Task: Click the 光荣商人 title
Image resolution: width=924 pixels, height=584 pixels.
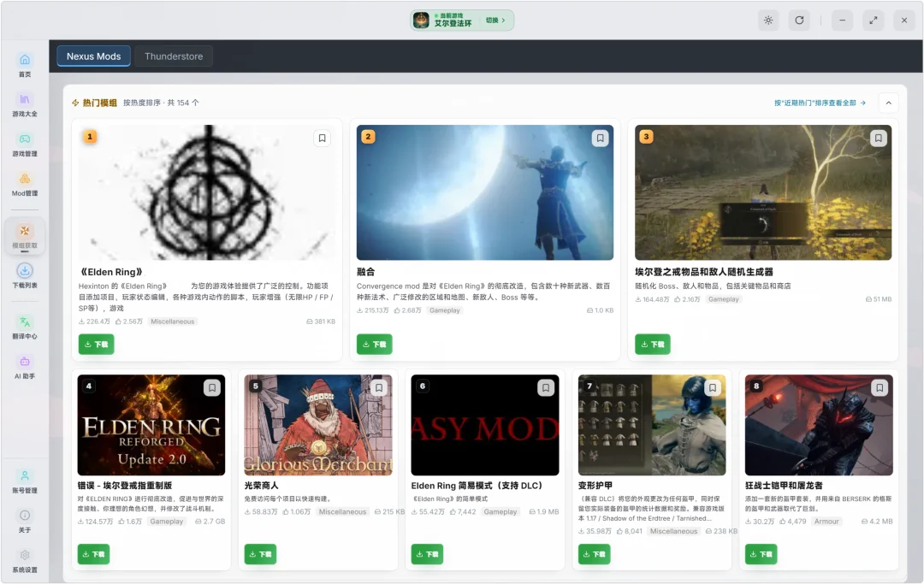Action: 261,486
